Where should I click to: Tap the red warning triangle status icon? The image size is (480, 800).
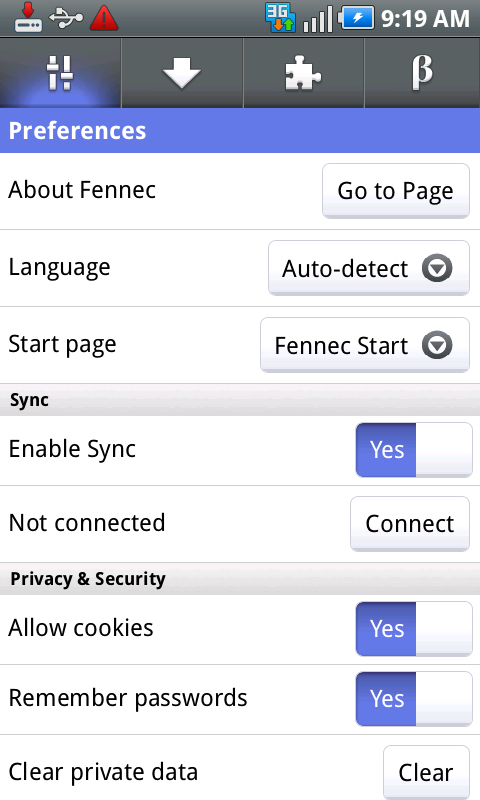pyautogui.click(x=104, y=18)
